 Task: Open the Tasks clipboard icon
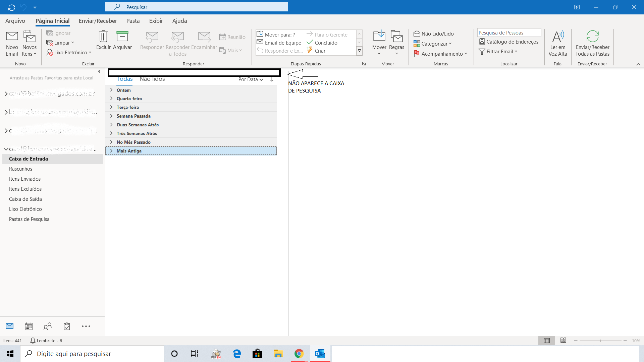(x=67, y=326)
